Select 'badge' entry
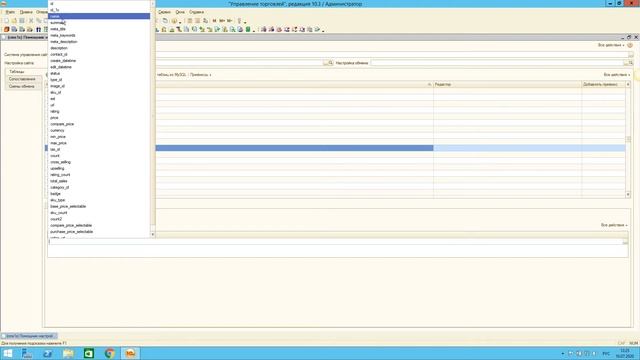The width and height of the screenshot is (640, 360). [x=55, y=193]
